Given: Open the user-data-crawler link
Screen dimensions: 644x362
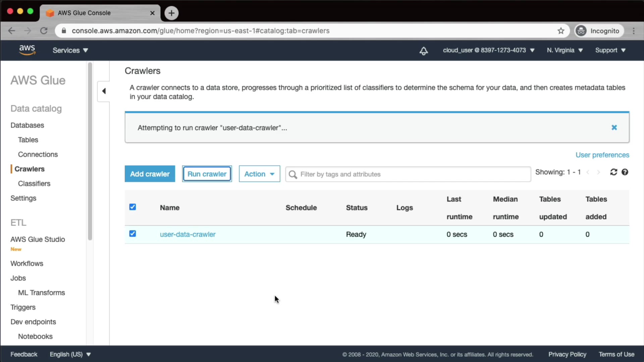Looking at the screenshot, I should (187, 234).
